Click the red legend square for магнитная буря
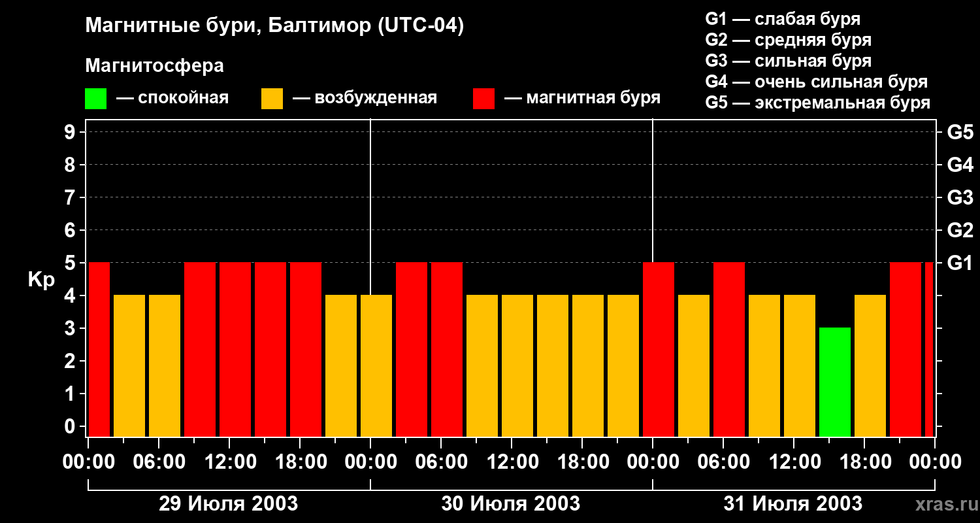 483,99
